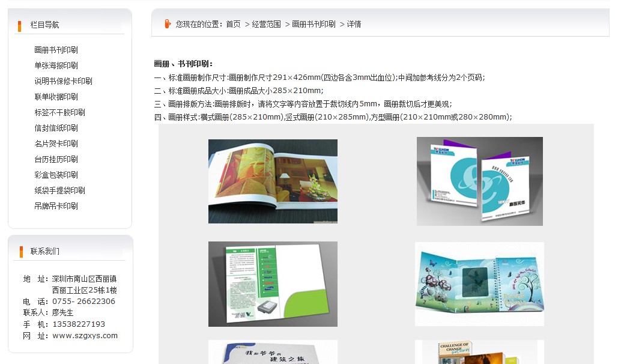Select 信封信纸印刷 link
The height and width of the screenshot is (364, 618).
(56, 128)
